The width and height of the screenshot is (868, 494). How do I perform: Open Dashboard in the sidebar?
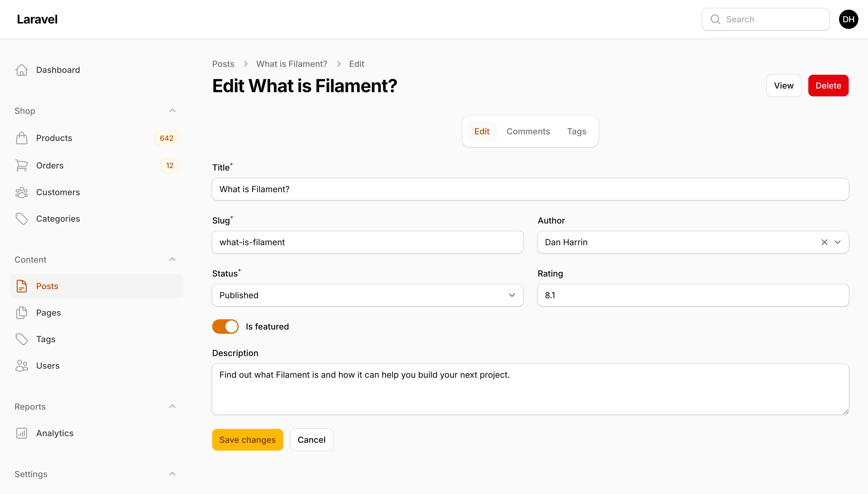[x=96, y=70]
